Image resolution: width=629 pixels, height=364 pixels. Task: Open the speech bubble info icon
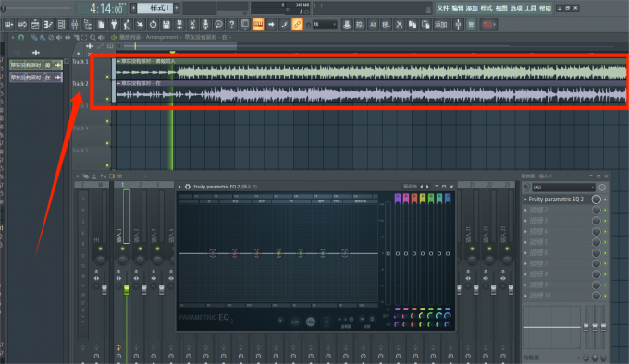[x=218, y=25]
